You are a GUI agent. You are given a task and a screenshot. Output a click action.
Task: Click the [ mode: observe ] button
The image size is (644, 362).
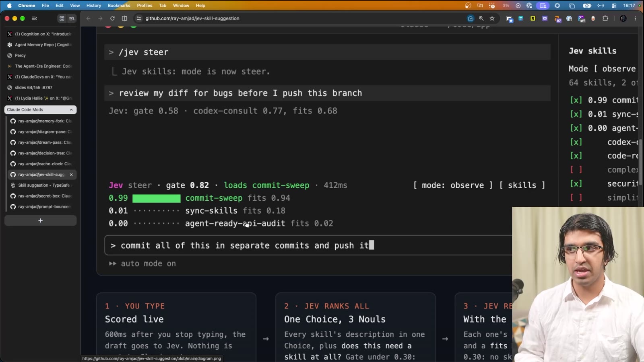click(x=453, y=185)
